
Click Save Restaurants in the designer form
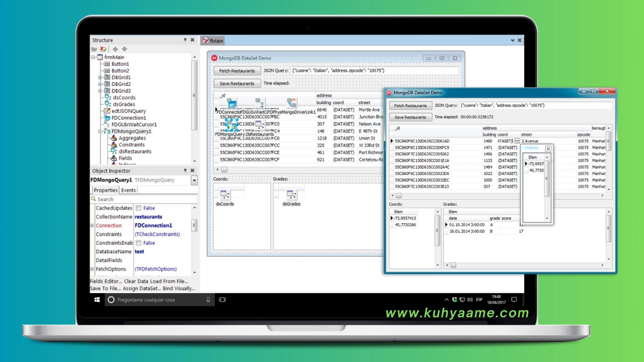click(x=237, y=83)
